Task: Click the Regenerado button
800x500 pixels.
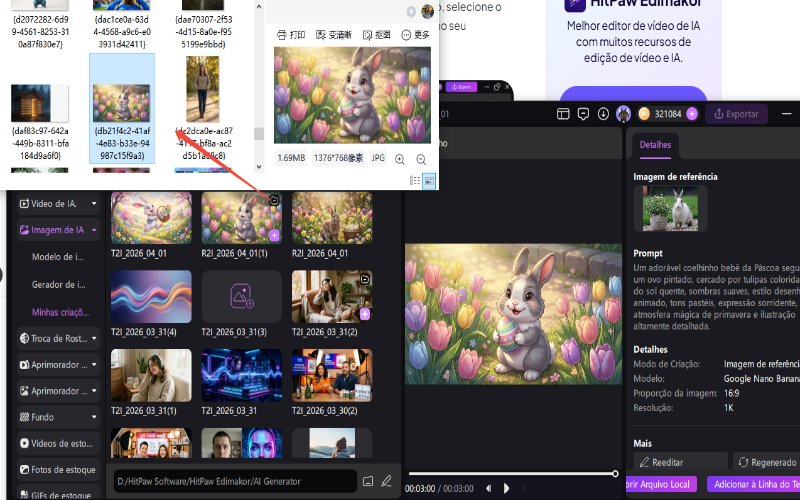Action: (x=766, y=462)
